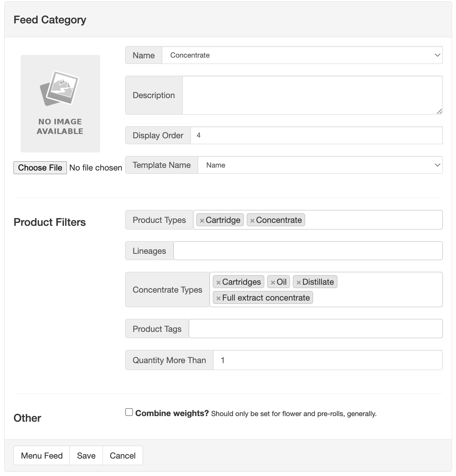Go to the Menu Feed
Viewport: 456px width, 476px height.
(x=42, y=456)
